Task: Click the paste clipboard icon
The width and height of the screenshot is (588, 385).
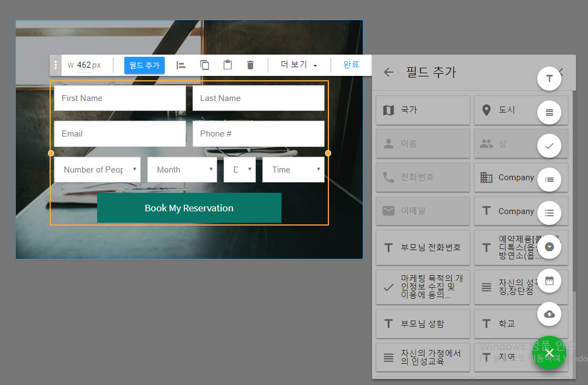Action: pyautogui.click(x=227, y=64)
